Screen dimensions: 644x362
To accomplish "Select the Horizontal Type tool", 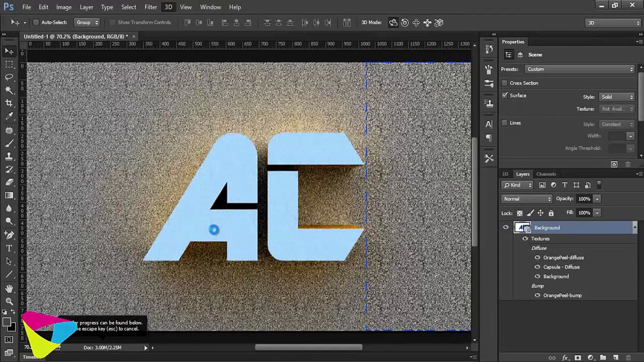I will [x=9, y=248].
